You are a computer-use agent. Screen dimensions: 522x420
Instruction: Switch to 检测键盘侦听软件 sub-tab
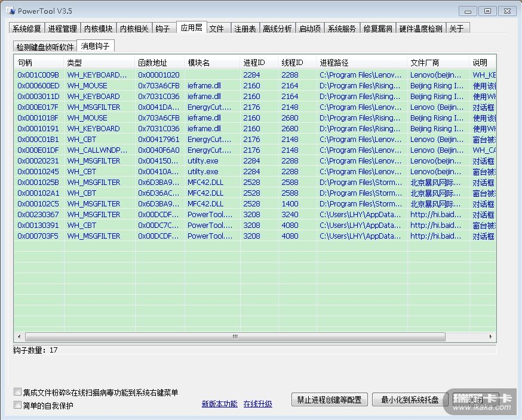45,47
